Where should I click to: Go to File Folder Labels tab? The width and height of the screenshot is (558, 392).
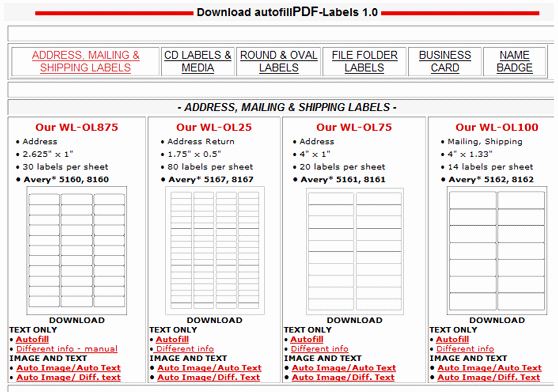coord(364,62)
